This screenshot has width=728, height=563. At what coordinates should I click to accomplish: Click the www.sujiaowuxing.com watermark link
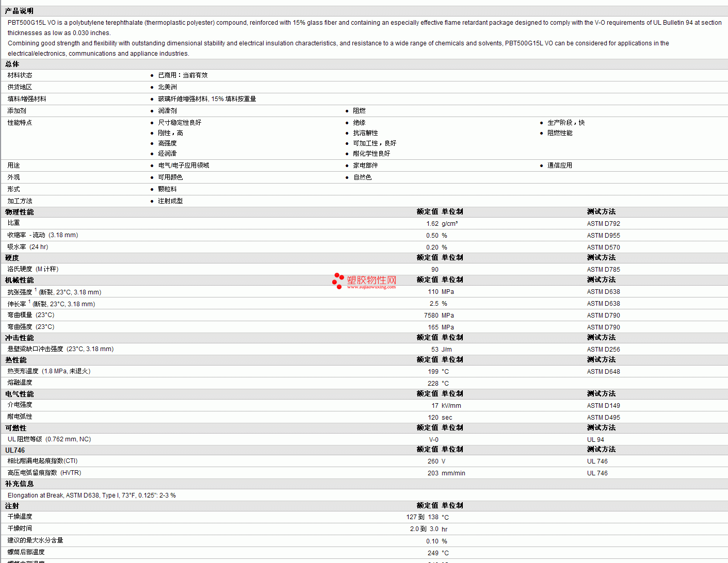coord(371,287)
